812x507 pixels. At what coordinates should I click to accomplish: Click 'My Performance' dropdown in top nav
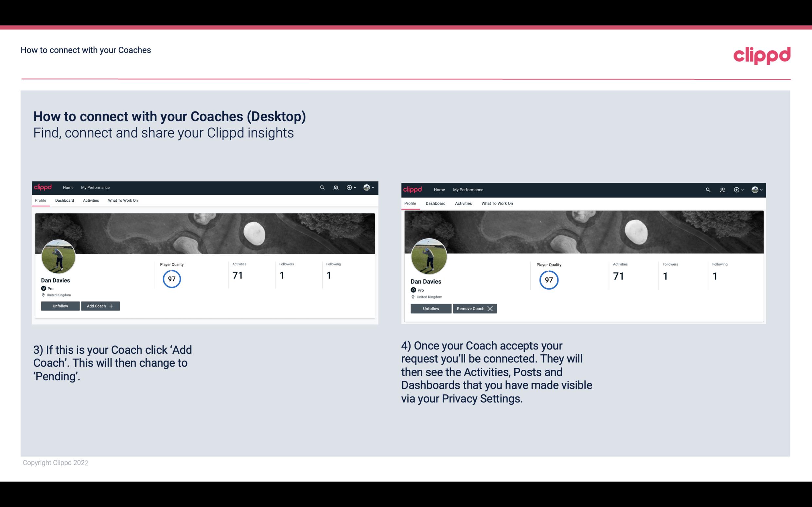95,187
